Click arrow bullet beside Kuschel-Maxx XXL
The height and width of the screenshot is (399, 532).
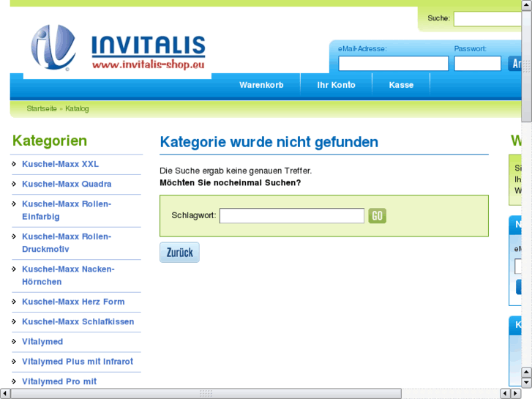14,164
